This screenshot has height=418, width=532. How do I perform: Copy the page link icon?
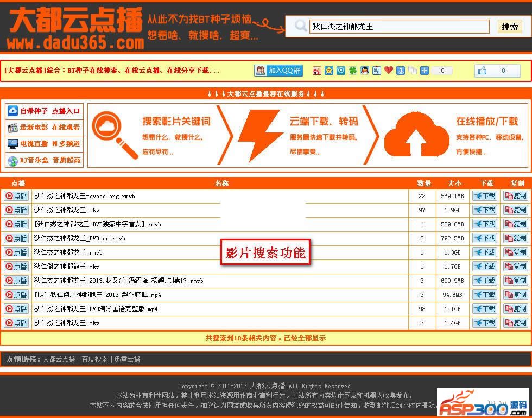pyautogui.click(x=413, y=71)
